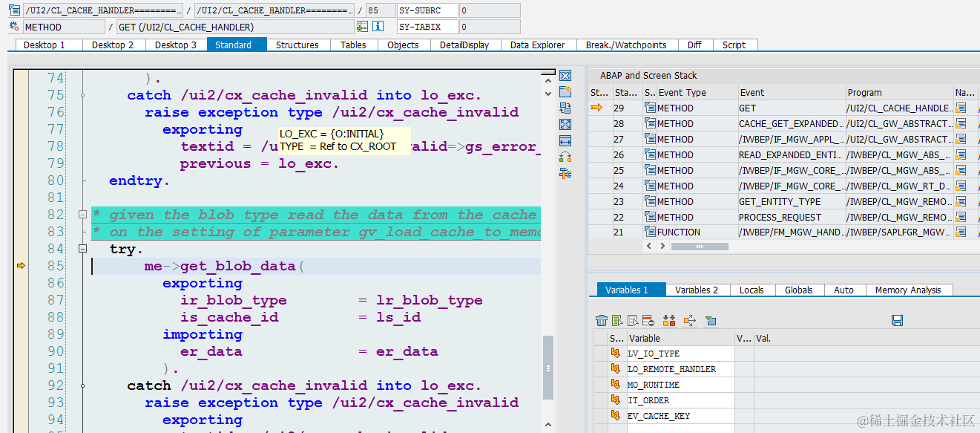Select stack row GET_ENTITY_TYPE
This screenshot has height=433, width=980.
791,201
